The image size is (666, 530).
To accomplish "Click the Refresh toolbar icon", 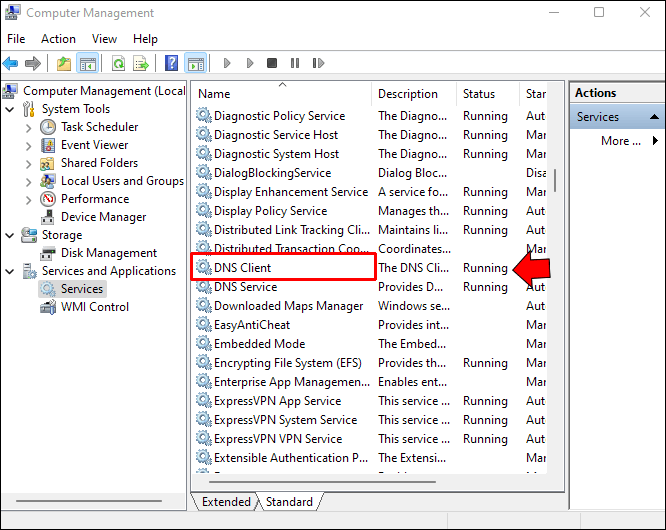I will [x=118, y=64].
